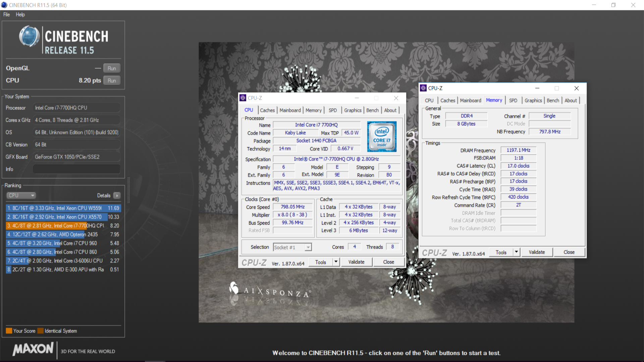Switch to Graphics tab in right CPU-Z window
644x362 pixels.
click(x=533, y=101)
